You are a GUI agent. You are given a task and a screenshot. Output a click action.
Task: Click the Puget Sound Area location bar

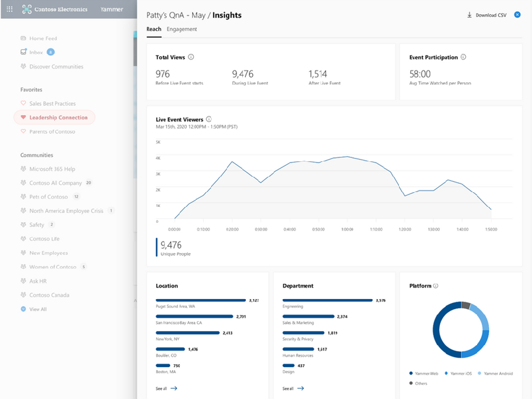[x=201, y=300]
